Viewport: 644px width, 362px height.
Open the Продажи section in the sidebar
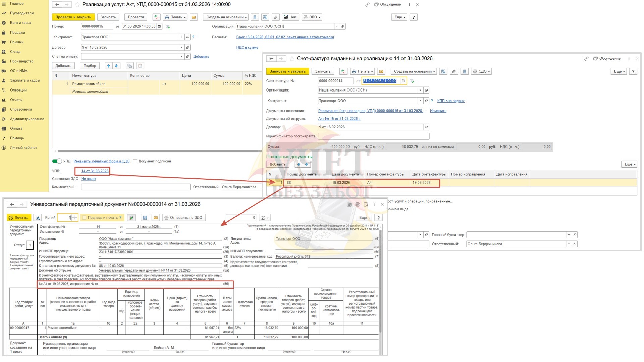(x=17, y=33)
